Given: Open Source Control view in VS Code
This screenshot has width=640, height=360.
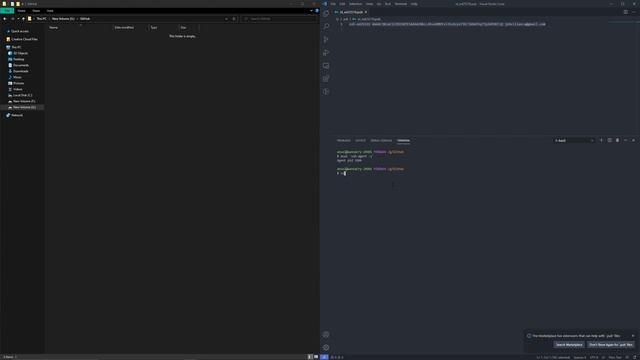Looking at the screenshot, I should pyautogui.click(x=326, y=40).
